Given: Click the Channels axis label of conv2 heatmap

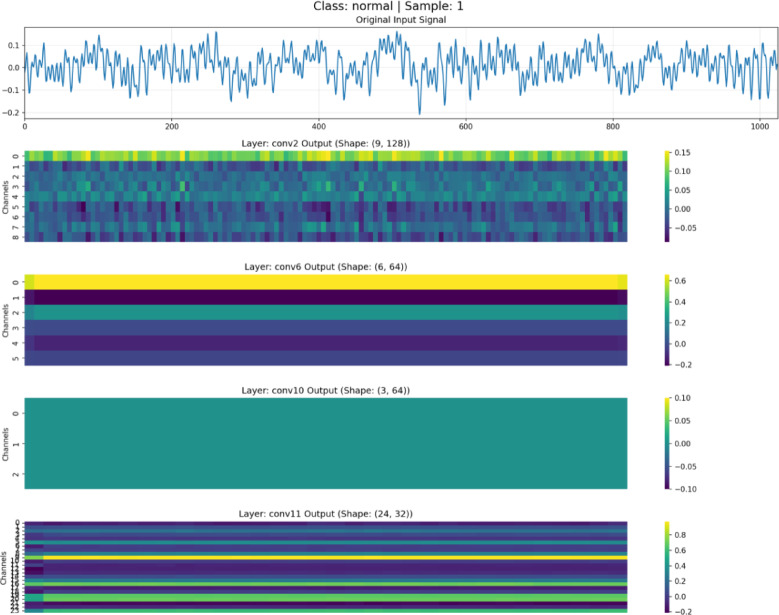Looking at the screenshot, I should click(x=5, y=197).
